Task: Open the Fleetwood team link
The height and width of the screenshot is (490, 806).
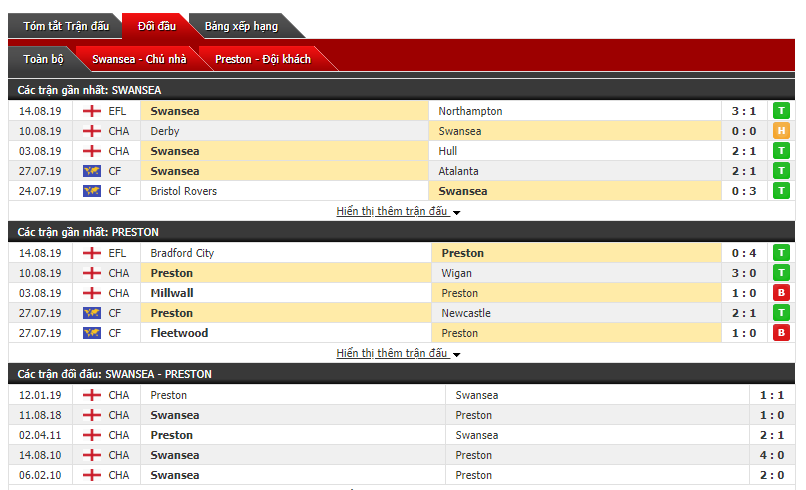Action: pos(179,333)
